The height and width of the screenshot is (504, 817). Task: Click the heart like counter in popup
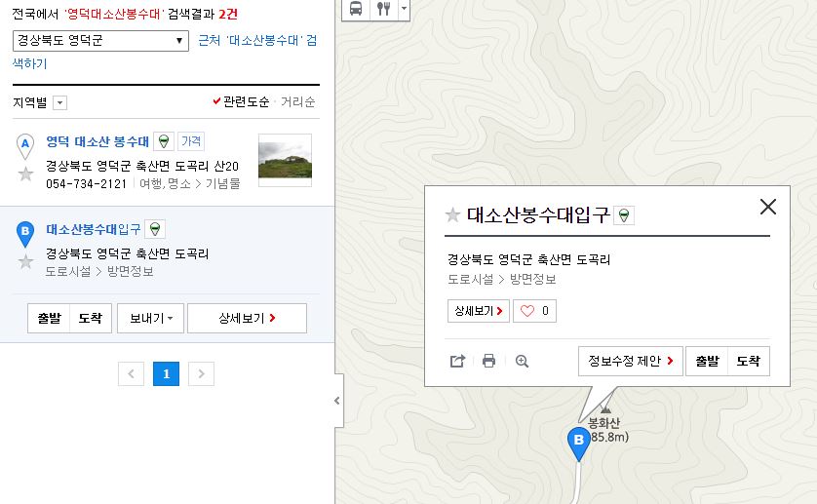(x=534, y=311)
